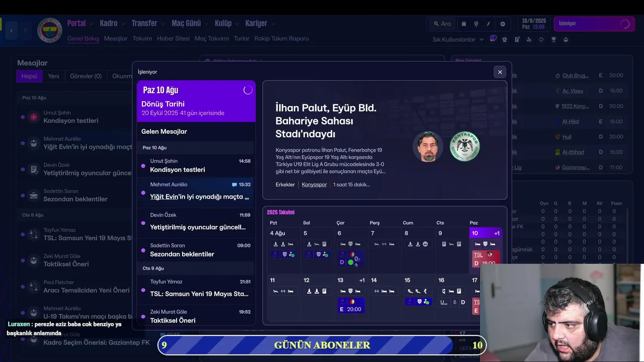
Task: Click the date and time display
Action: (x=533, y=24)
